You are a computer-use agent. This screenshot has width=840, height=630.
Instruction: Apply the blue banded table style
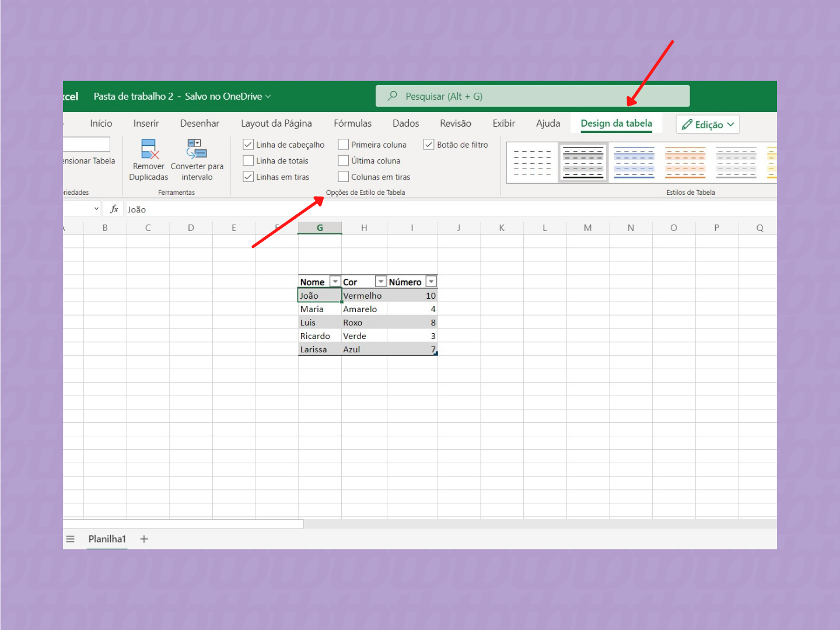634,163
